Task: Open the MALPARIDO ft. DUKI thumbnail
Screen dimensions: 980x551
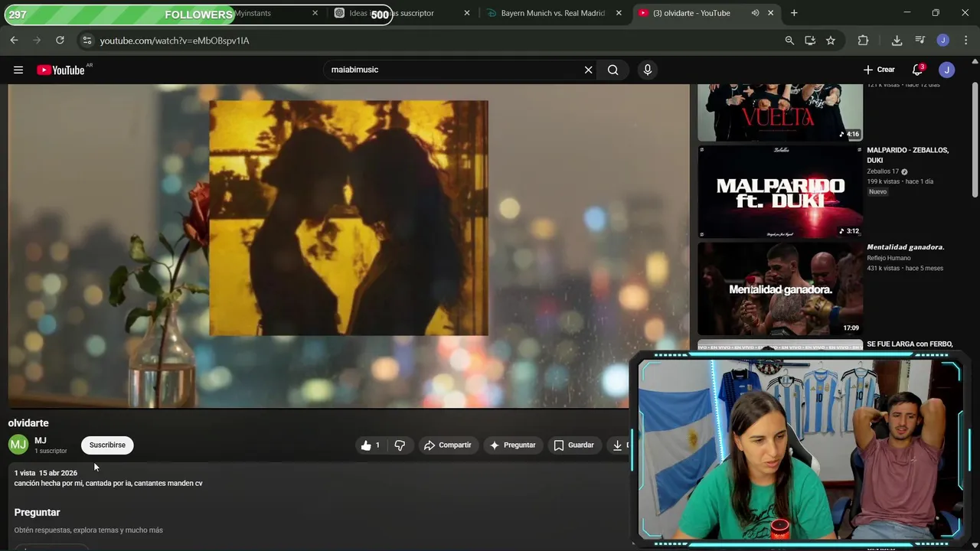Action: coord(780,191)
